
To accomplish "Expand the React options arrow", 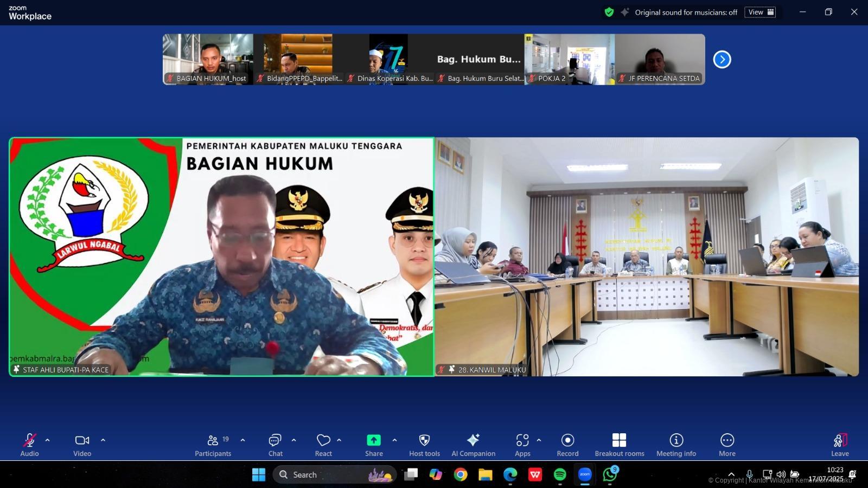I will (339, 440).
